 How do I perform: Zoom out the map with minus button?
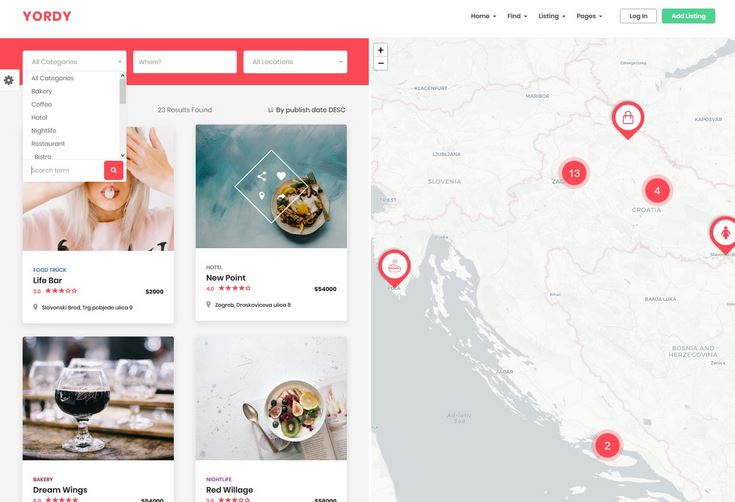coord(381,63)
